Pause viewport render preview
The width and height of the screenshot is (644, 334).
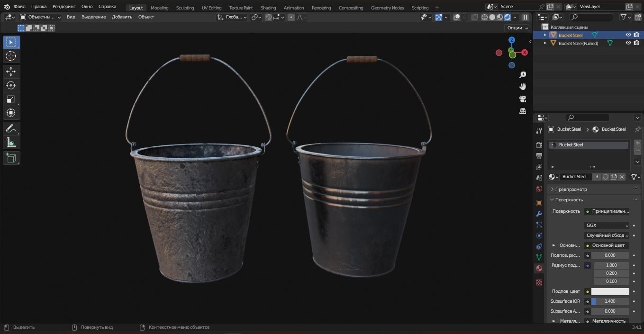coord(525,17)
